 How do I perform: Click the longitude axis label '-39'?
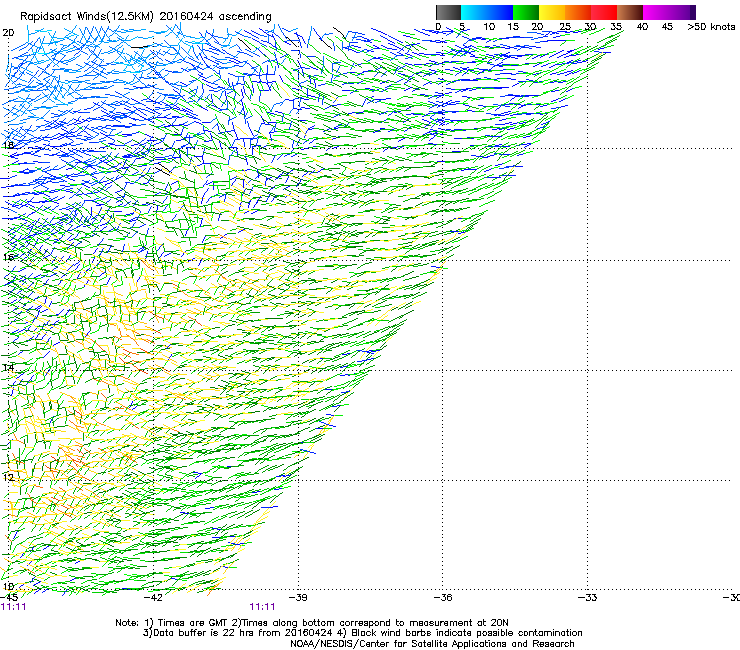[x=298, y=597]
